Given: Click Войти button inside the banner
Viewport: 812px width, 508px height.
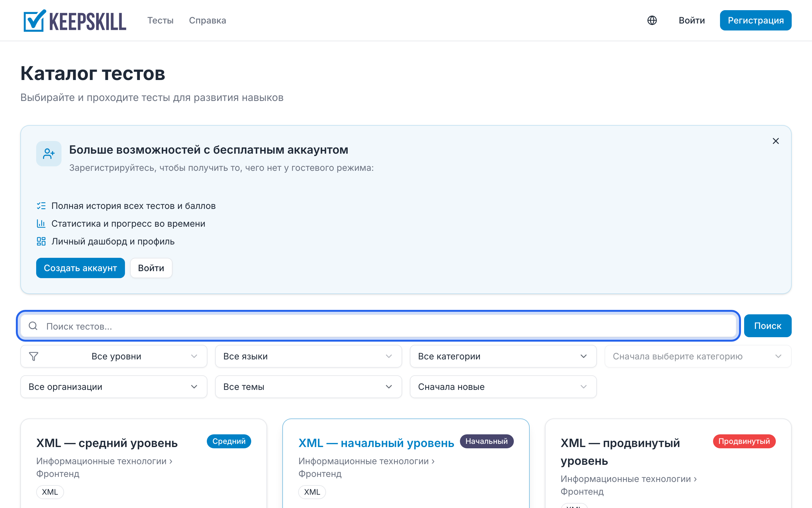Looking at the screenshot, I should click(x=151, y=268).
